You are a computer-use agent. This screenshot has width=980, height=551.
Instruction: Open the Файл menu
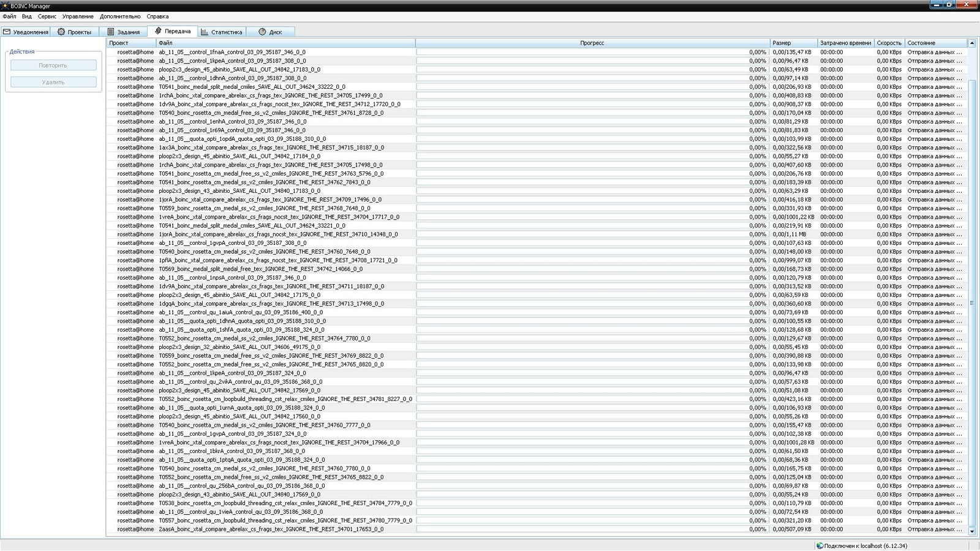(x=9, y=17)
